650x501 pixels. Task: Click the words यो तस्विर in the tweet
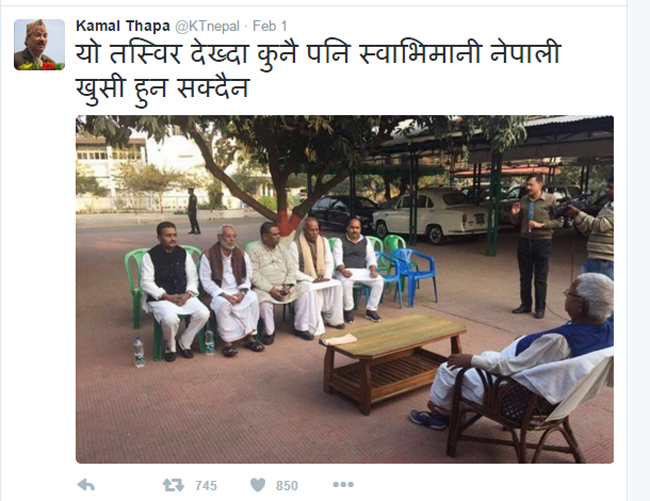click(129, 54)
